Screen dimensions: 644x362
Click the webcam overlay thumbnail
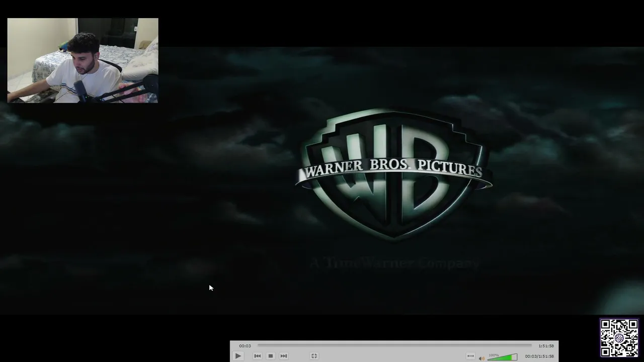[x=83, y=60]
